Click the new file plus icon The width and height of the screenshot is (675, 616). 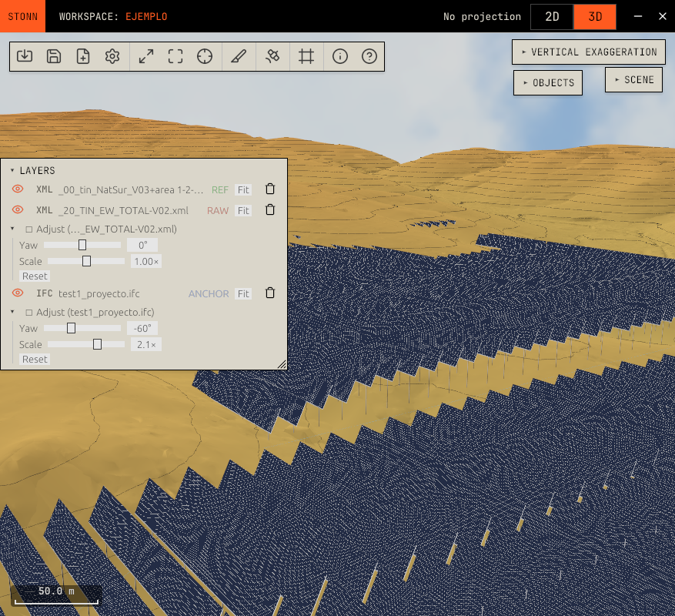click(83, 56)
